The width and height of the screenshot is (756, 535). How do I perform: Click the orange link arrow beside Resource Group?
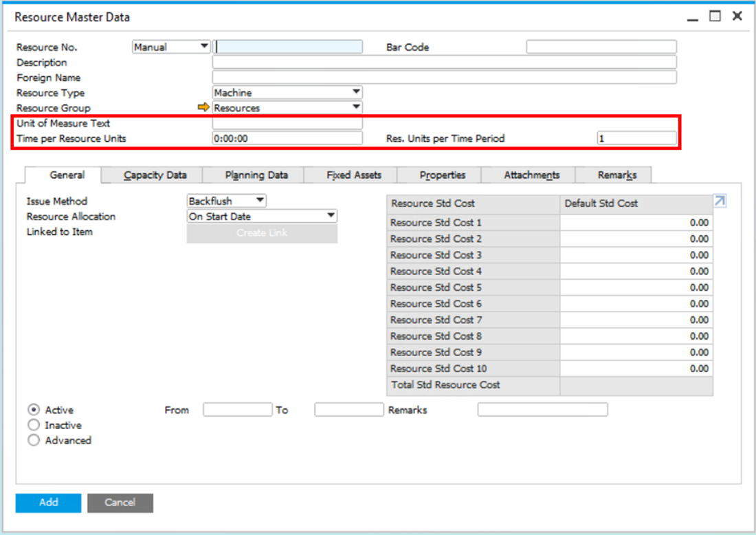(203, 107)
